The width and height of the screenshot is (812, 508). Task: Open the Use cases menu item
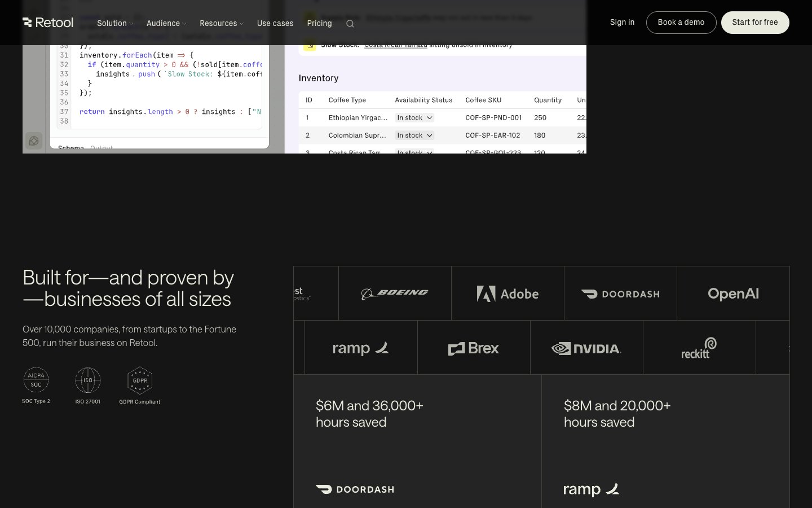coord(275,23)
